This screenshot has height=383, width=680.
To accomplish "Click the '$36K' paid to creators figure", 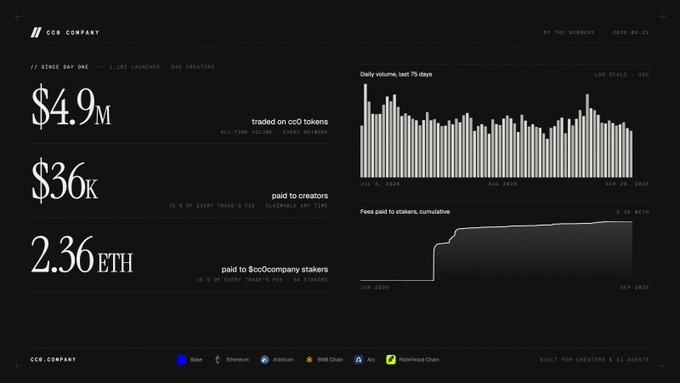I will 65,180.
